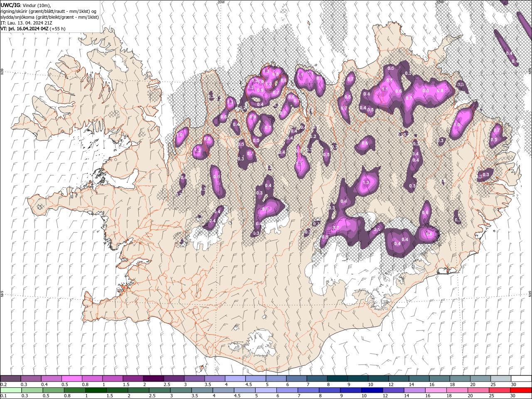Screen dimensions: 532x399
Task: Pick the 20 mm hot pink rain swatch
Action: click(x=478, y=390)
